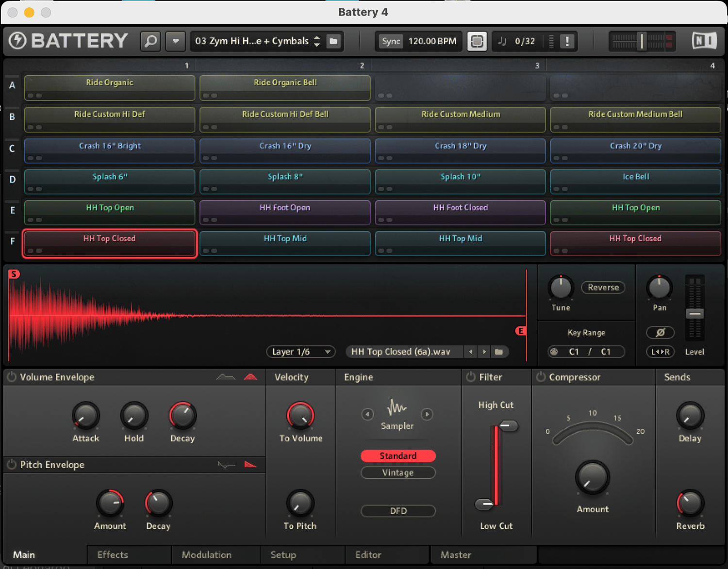Open the Layer 1/6 dropdown
This screenshot has height=569, width=728.
[x=301, y=352]
